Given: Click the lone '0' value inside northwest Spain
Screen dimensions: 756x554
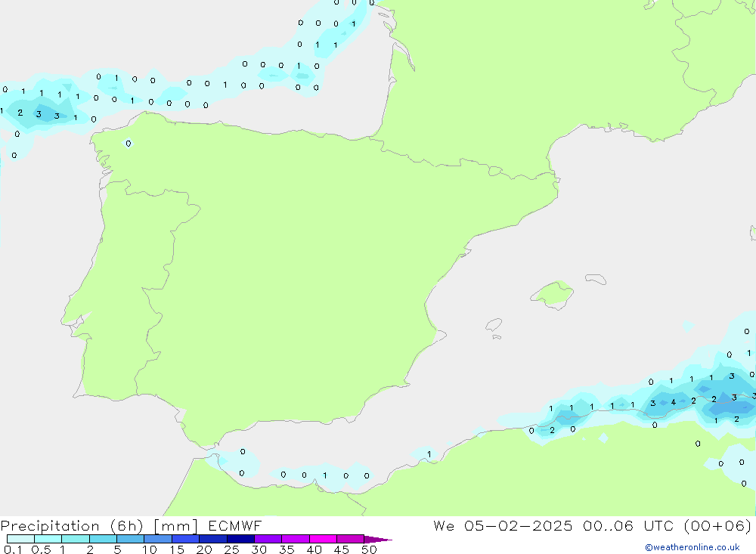Looking at the screenshot, I should pyautogui.click(x=129, y=143).
